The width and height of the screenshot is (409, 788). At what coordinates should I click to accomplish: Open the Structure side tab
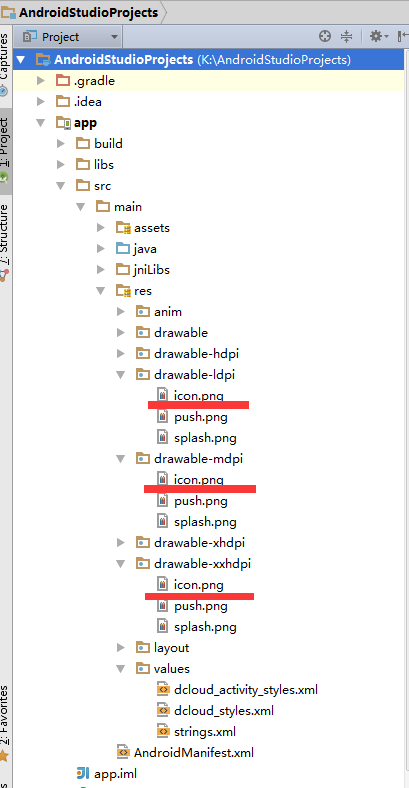click(4, 241)
